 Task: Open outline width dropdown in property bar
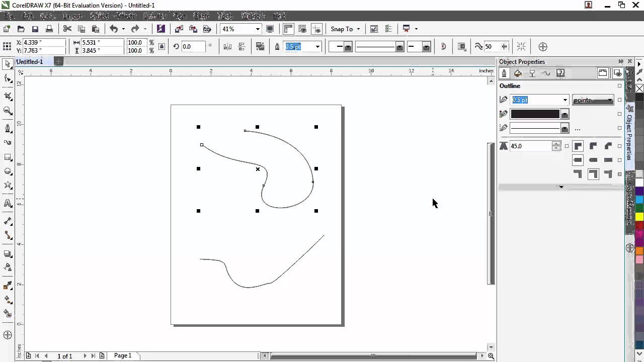click(x=317, y=47)
